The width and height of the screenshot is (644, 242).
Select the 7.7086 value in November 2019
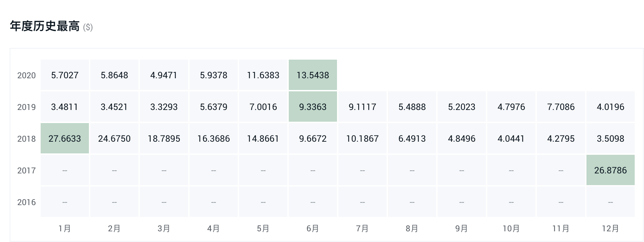click(561, 107)
